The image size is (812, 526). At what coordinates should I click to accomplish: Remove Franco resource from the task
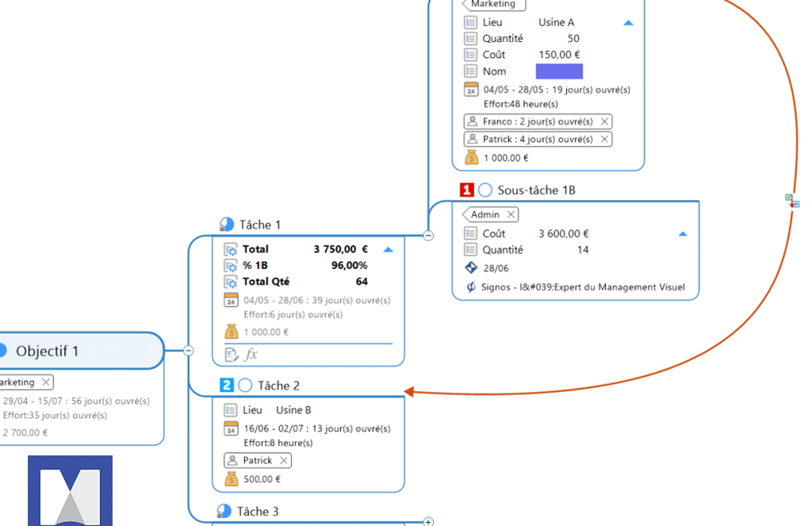tap(604, 121)
